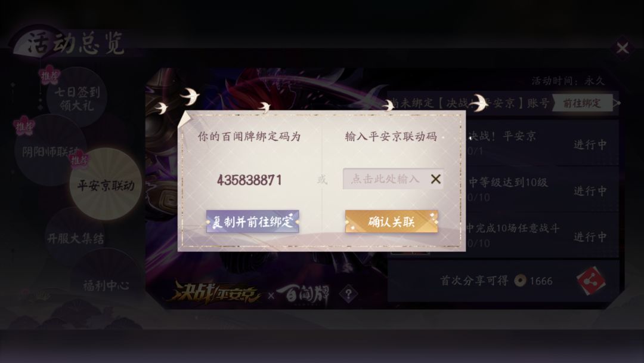Click the coin icon beside 1666
The width and height of the screenshot is (644, 363).
point(520,281)
